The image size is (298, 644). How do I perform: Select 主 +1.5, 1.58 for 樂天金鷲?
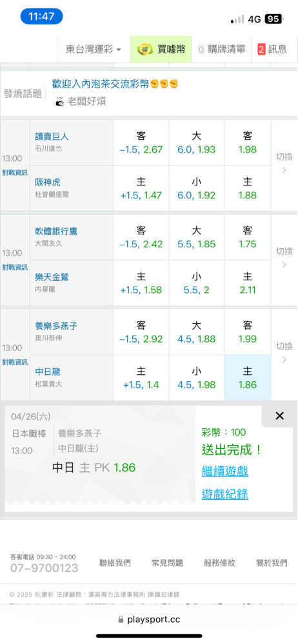point(141,283)
